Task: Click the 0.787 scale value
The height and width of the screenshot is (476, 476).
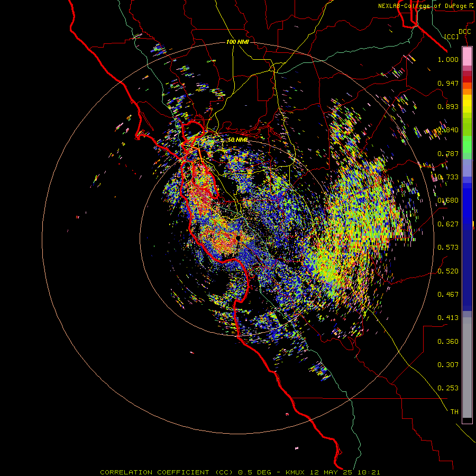Action: (x=448, y=153)
